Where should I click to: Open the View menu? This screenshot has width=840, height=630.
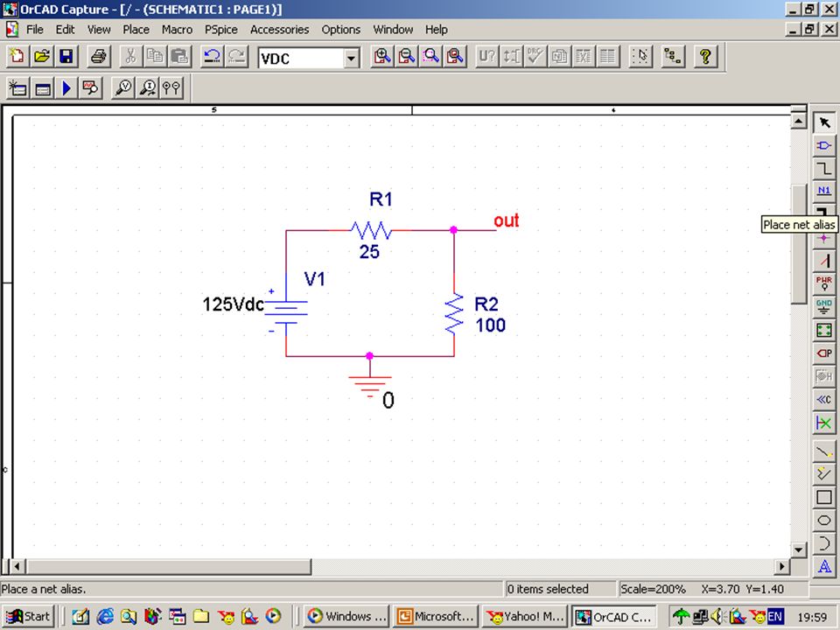tap(99, 30)
